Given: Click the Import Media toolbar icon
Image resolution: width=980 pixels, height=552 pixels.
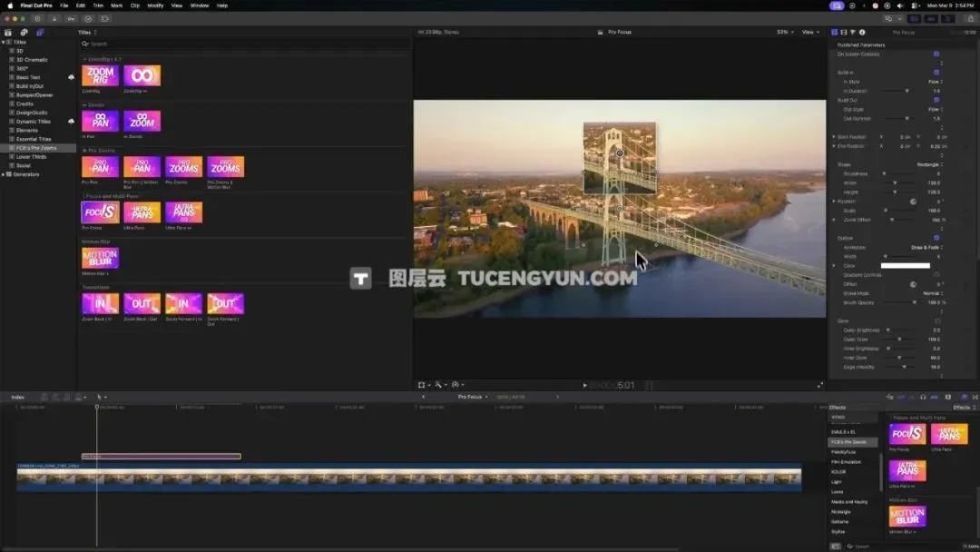Looking at the screenshot, I should coord(54,18).
